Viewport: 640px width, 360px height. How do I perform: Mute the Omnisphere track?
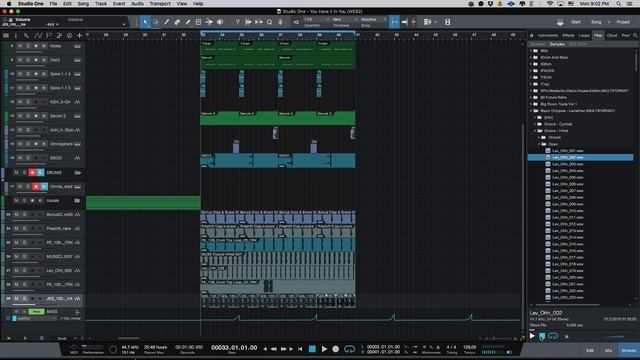coord(20,144)
